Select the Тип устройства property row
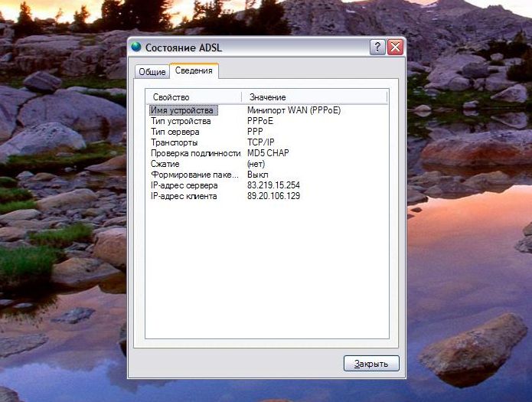The width and height of the screenshot is (532, 402). click(x=181, y=121)
